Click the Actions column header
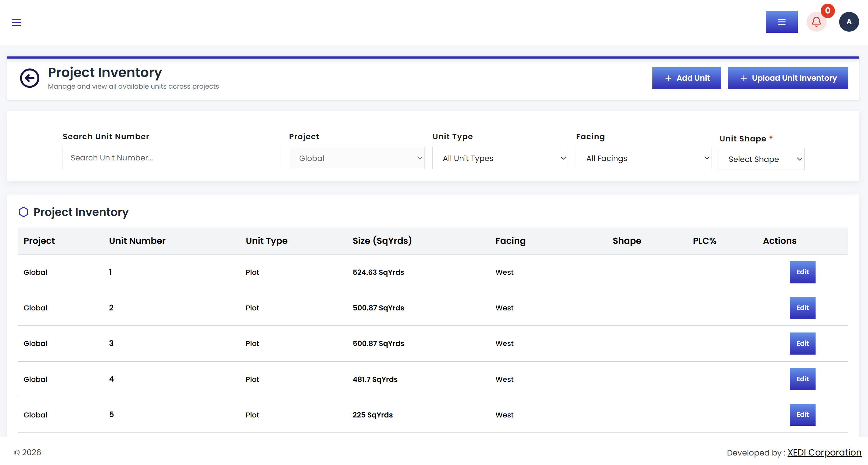This screenshot has width=868, height=465. (779, 240)
